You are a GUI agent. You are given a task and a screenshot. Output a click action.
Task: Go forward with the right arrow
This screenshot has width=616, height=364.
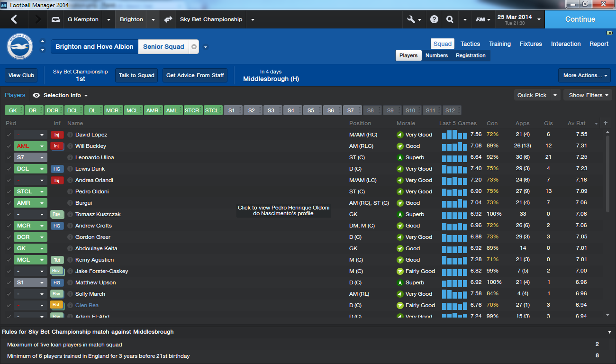[38, 19]
